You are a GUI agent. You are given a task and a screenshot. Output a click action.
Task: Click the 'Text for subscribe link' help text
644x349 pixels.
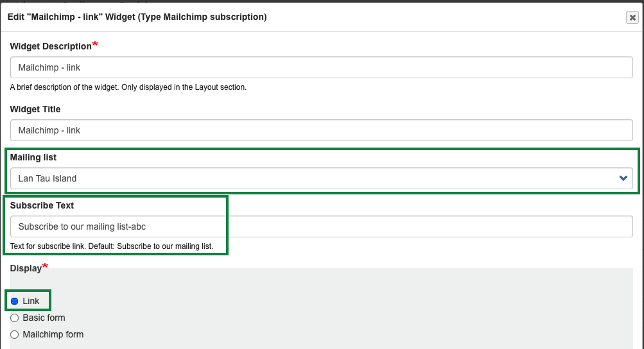point(112,246)
